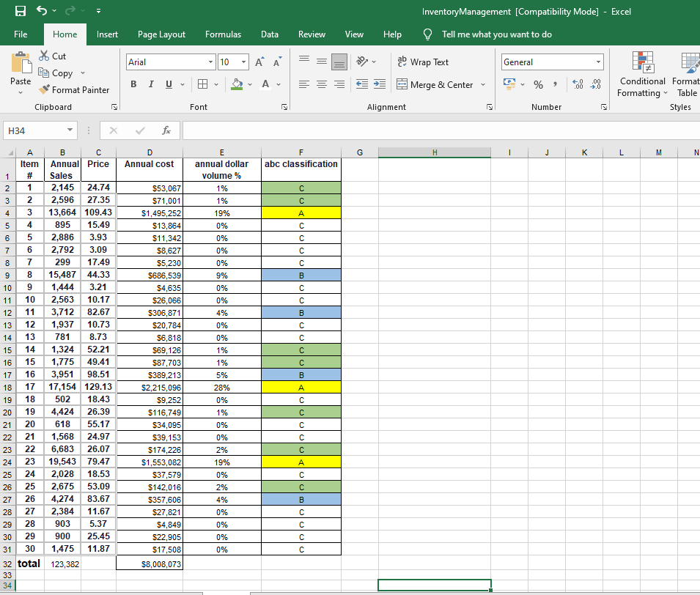Screen dimensions: 700x595
Task: Switch to the Formulas tab
Action: 224,34
